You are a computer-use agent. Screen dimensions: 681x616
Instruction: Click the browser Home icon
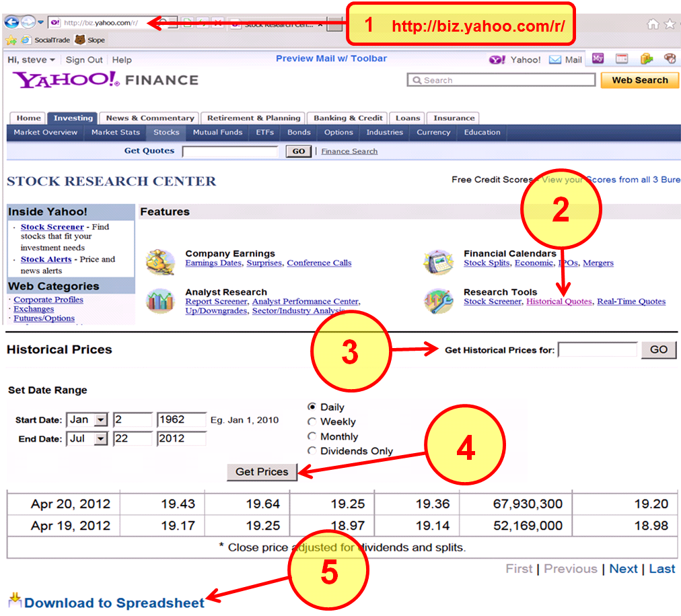pyautogui.click(x=653, y=24)
